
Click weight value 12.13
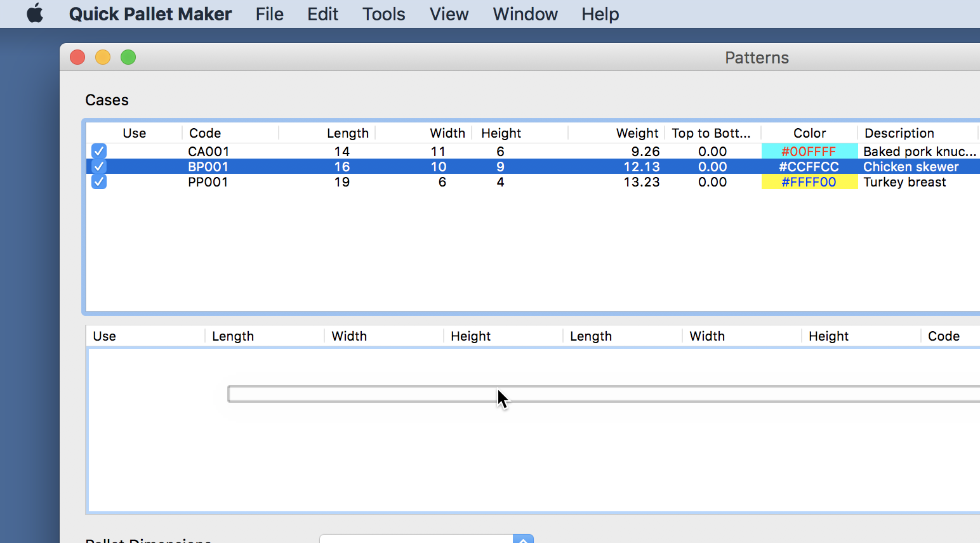pyautogui.click(x=642, y=166)
